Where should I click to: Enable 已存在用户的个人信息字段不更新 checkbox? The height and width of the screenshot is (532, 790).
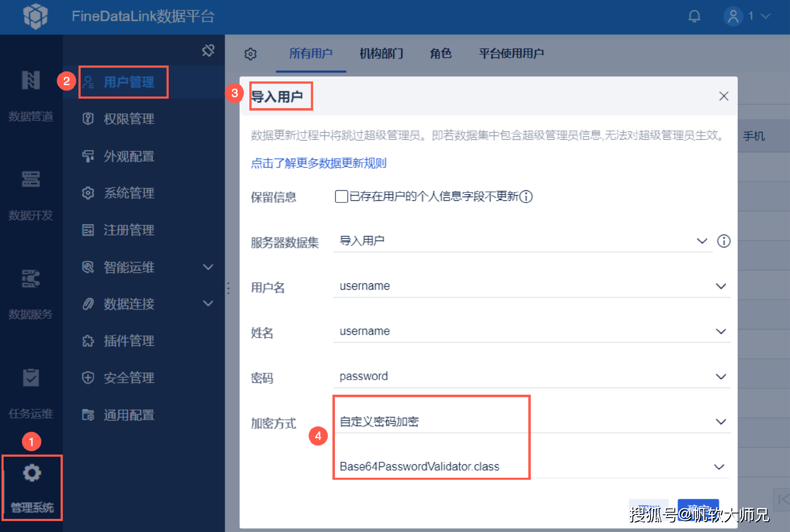tap(341, 197)
